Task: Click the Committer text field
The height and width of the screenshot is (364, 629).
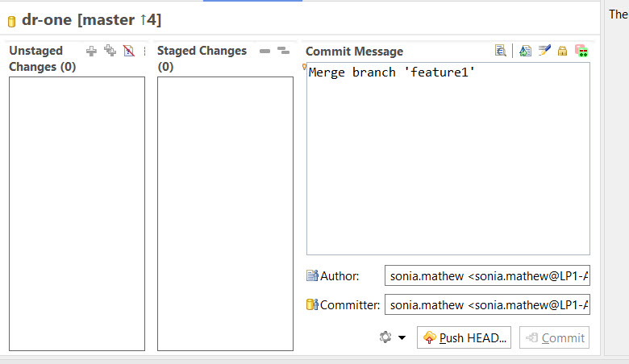Action: click(x=487, y=304)
